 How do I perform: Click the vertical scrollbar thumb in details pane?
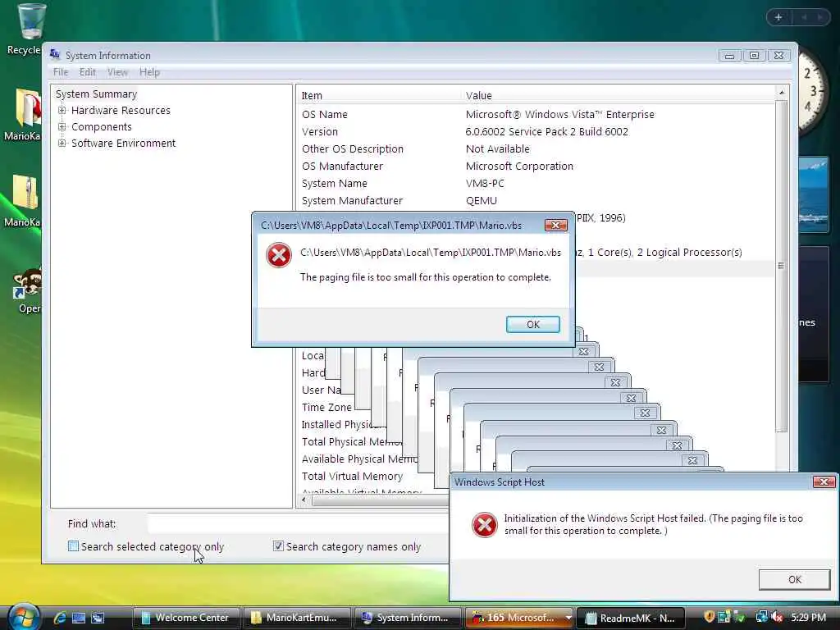tap(781, 266)
